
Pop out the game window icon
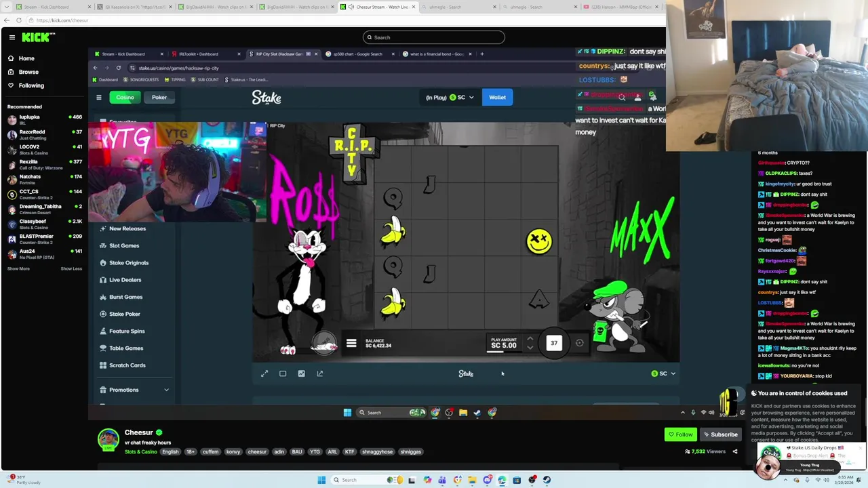click(x=320, y=373)
